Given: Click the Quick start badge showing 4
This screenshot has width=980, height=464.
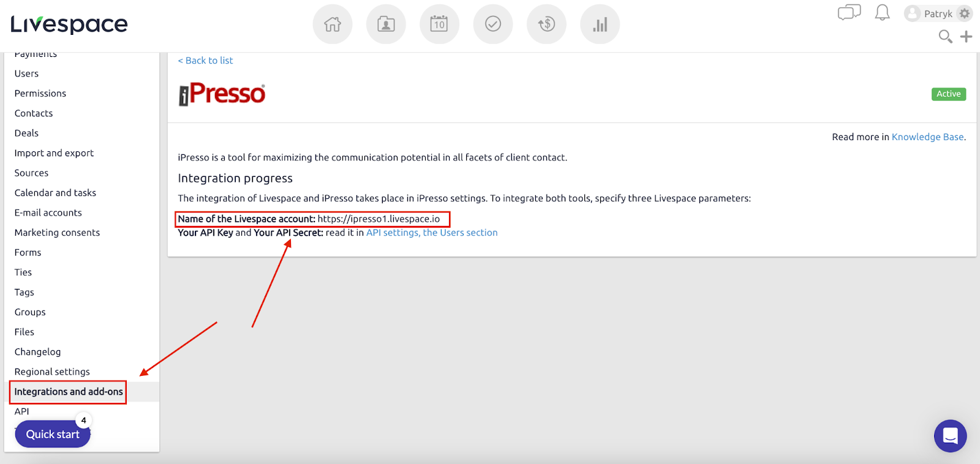Looking at the screenshot, I should [84, 421].
